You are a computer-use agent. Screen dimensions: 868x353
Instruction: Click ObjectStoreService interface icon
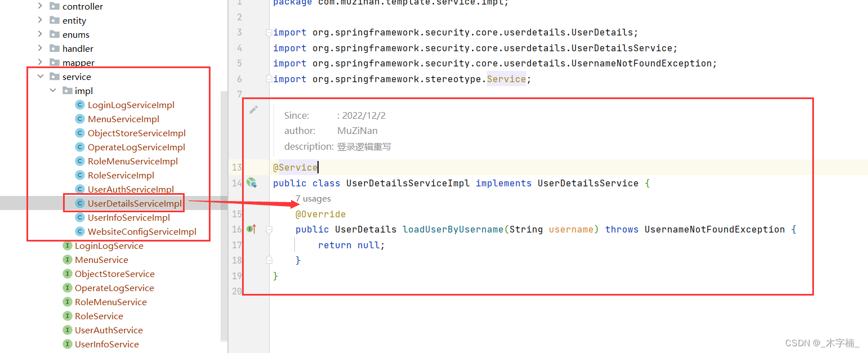68,274
